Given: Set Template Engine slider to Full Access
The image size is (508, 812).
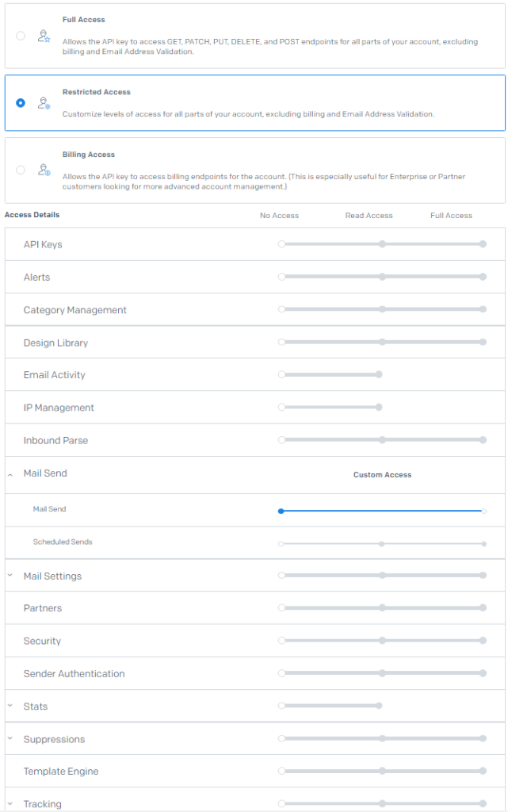Looking at the screenshot, I should coord(483,771).
